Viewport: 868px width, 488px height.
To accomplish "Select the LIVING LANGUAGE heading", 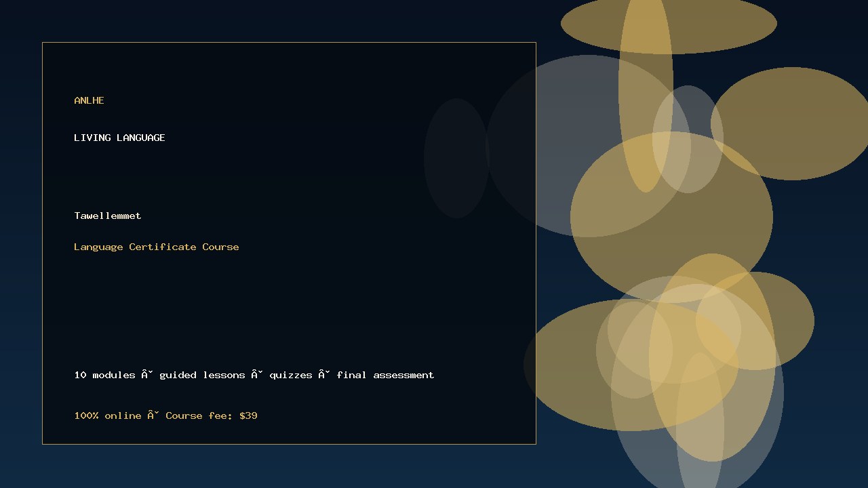I will click(119, 138).
